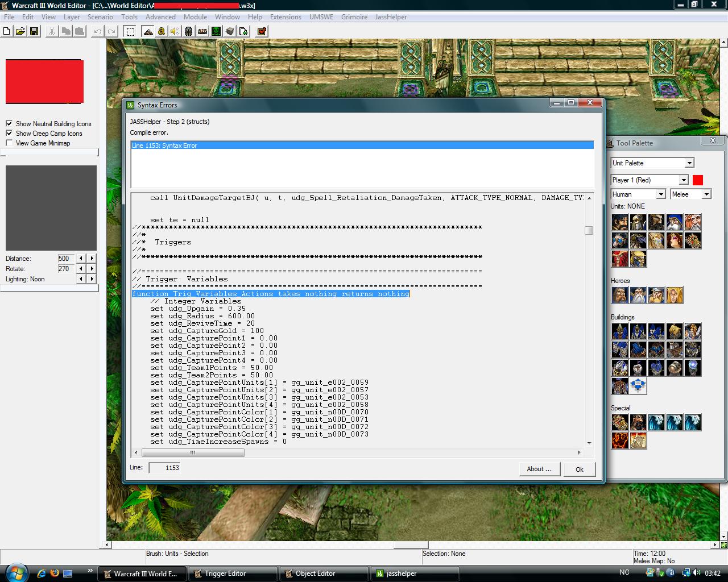
Task: Decrease Distance with left arrow
Action: click(x=81, y=258)
